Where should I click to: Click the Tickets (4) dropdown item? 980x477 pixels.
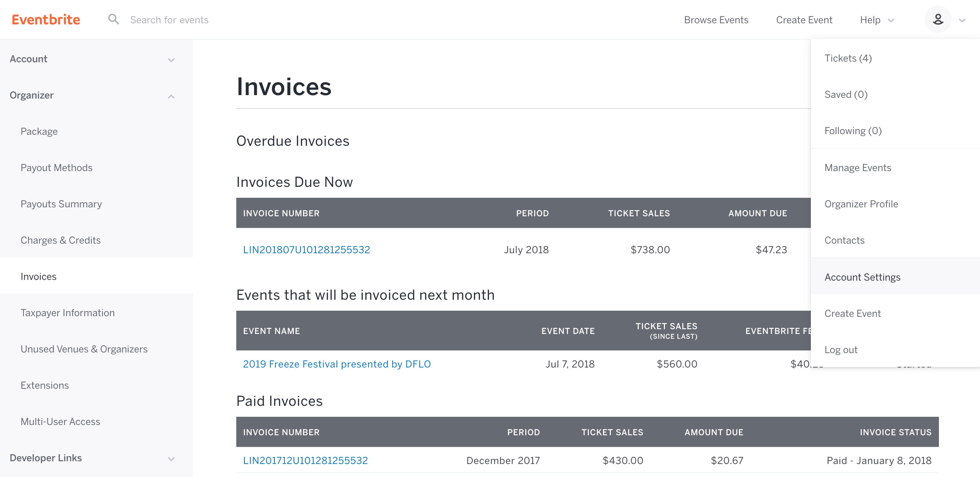847,58
